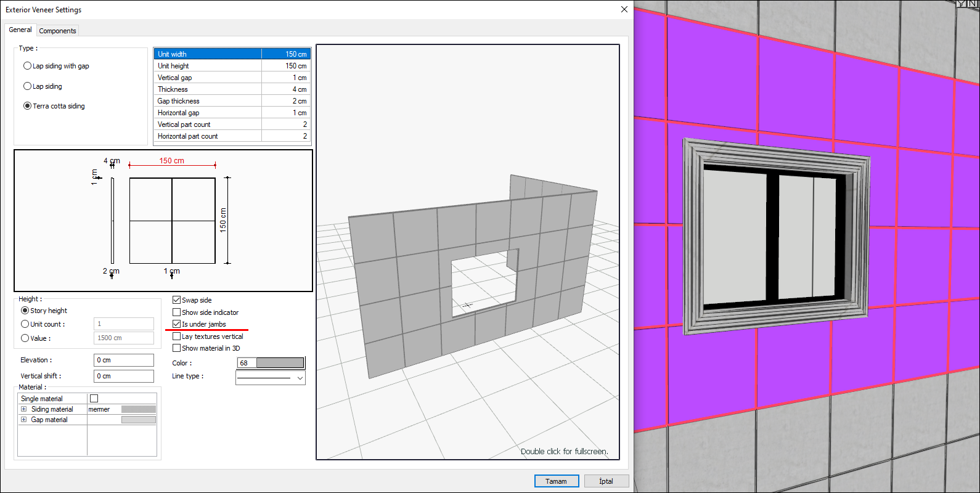Choose the Lap siding radio option
This screenshot has height=493, width=980.
(27, 86)
